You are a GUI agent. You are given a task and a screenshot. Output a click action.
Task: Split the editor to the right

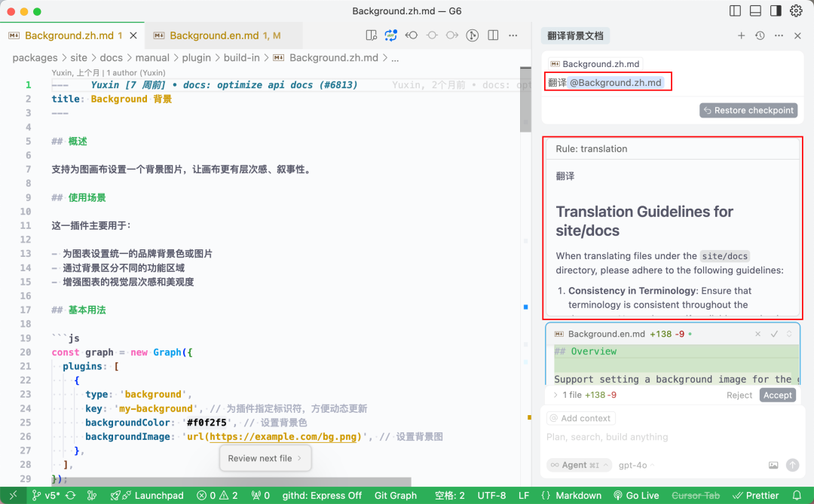pos(493,35)
